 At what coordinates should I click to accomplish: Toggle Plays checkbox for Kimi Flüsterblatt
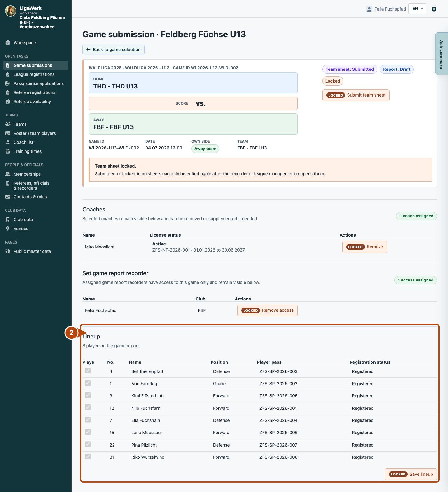[x=88, y=395]
